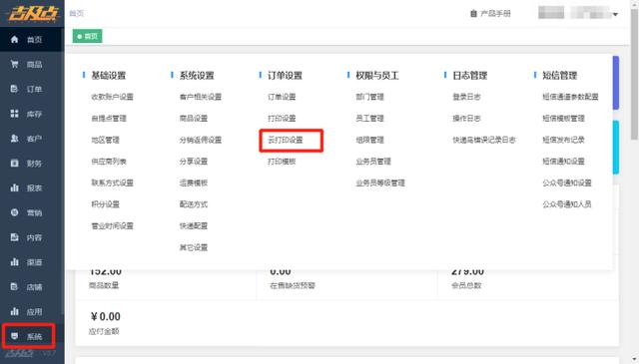Open 分销返佣设置
The height and width of the screenshot is (364, 639).
point(201,140)
